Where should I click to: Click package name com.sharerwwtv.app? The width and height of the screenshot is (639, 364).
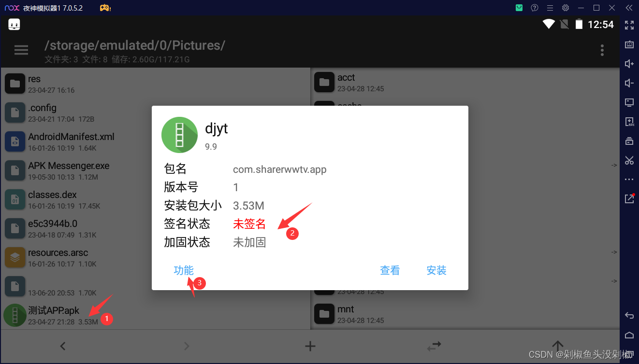[280, 169]
